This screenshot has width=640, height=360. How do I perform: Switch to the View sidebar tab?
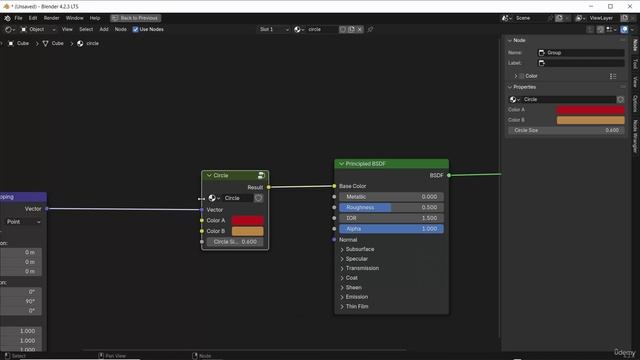(635, 82)
